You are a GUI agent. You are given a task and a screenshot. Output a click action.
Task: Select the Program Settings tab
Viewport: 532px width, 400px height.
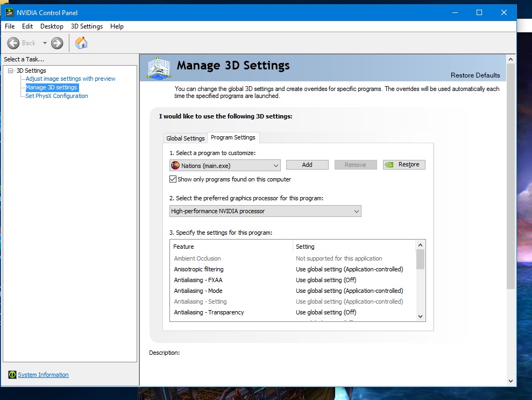tap(233, 137)
